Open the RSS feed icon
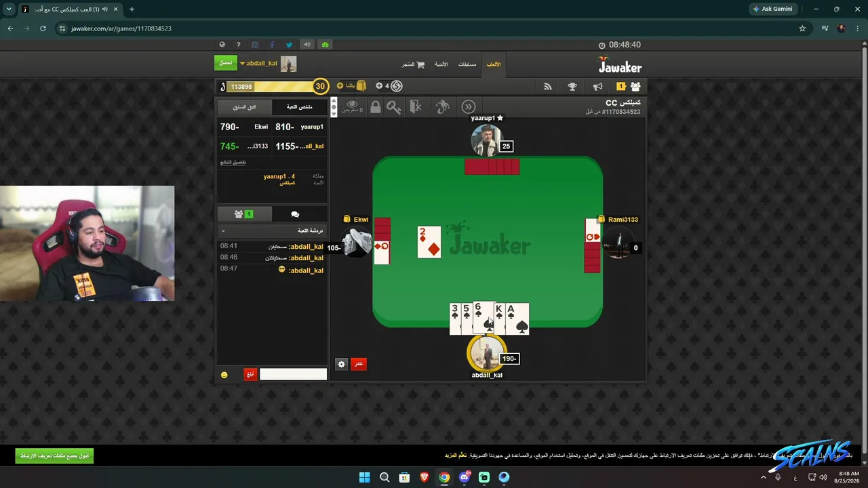The width and height of the screenshot is (868, 488). [548, 87]
